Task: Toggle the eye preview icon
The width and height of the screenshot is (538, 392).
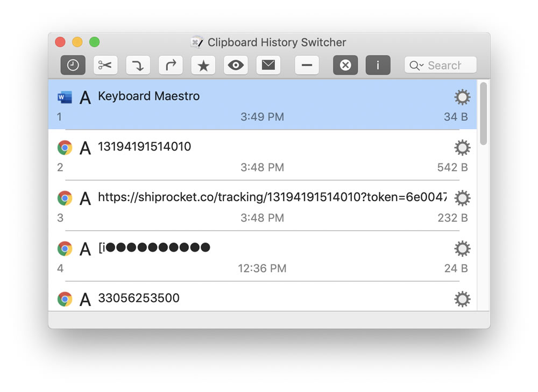Action: point(236,65)
